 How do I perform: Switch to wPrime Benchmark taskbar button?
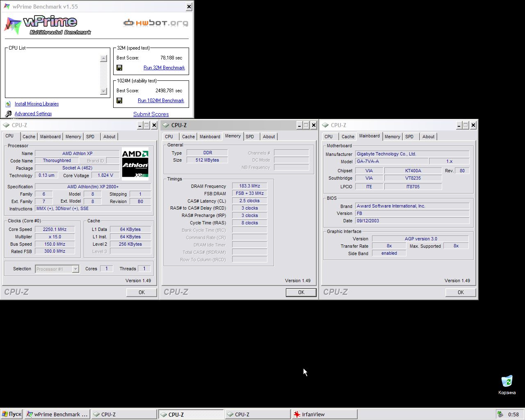(x=57, y=414)
